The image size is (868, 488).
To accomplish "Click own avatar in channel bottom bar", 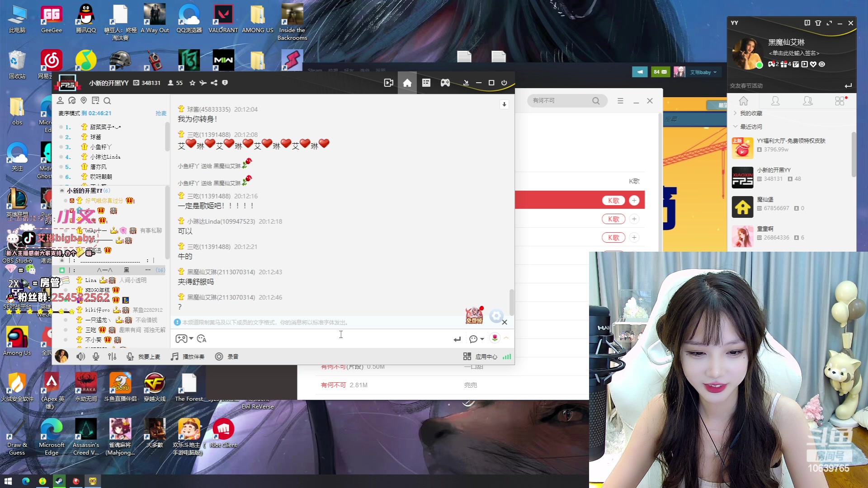I will point(61,356).
